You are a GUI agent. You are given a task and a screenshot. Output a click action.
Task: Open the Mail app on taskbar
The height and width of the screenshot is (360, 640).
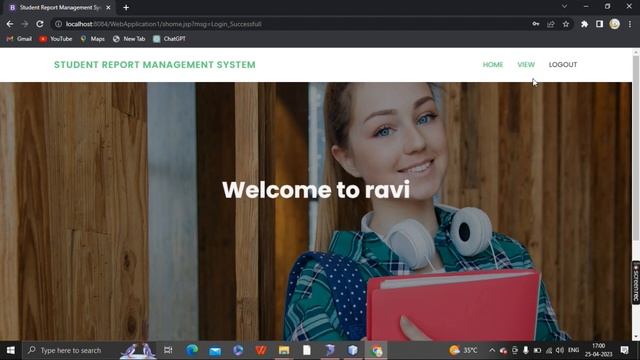tap(215, 350)
